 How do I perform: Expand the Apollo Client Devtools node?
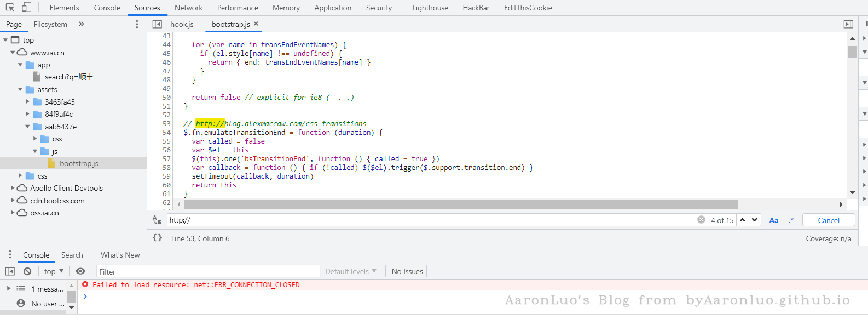tap(13, 188)
